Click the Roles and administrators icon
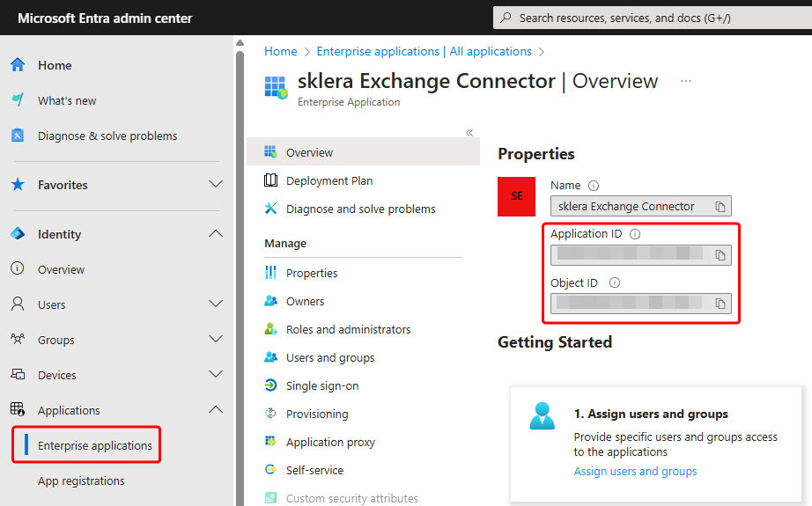This screenshot has height=506, width=812. point(271,328)
